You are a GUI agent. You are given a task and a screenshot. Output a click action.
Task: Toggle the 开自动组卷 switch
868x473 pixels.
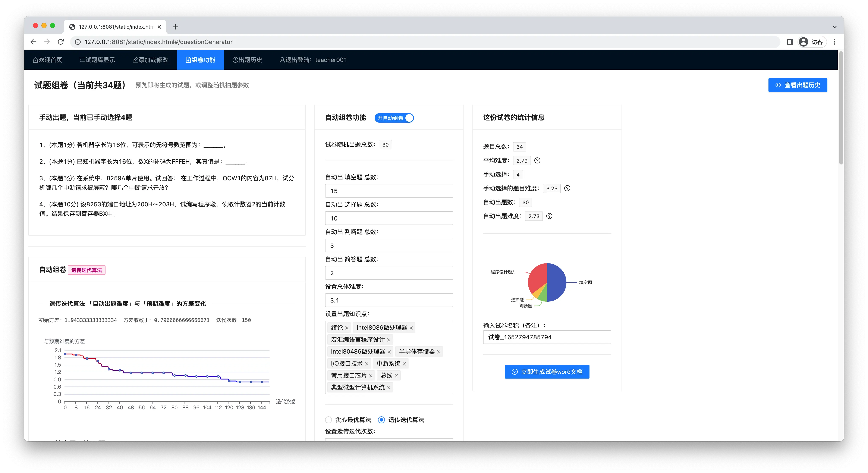(x=394, y=118)
